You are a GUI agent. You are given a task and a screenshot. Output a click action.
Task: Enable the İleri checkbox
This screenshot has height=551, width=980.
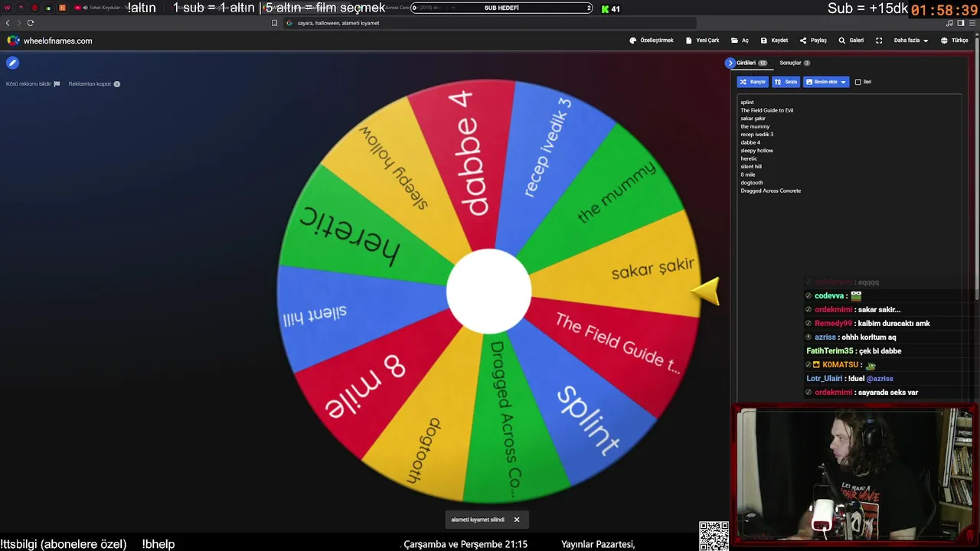tap(857, 82)
